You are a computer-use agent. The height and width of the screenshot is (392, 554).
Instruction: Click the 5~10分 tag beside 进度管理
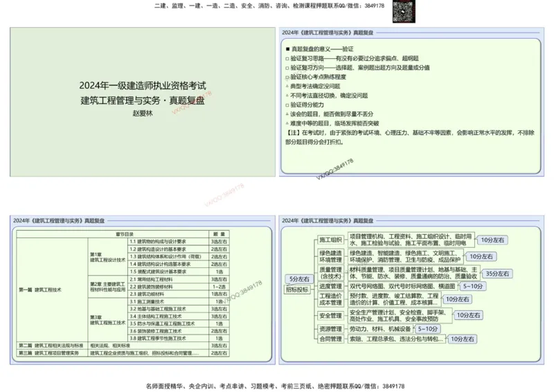pos(473,286)
